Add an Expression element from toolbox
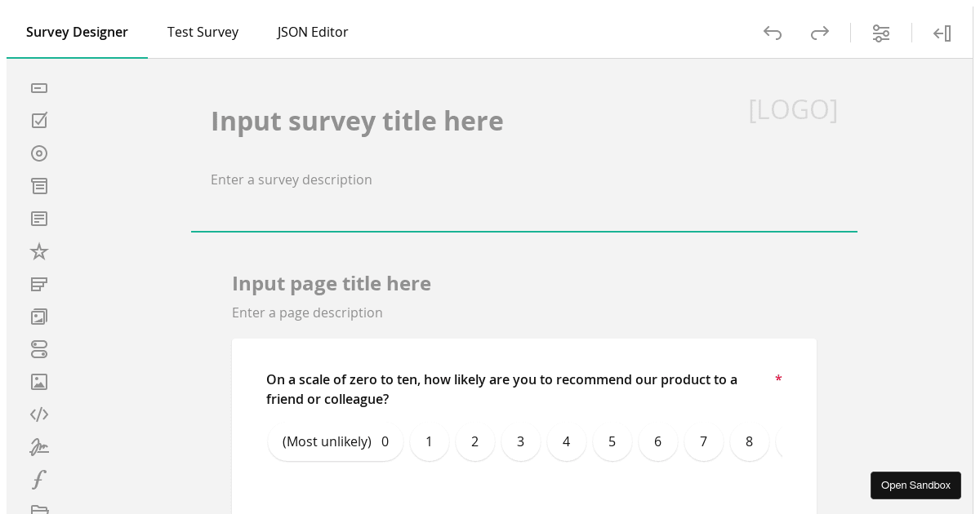 click(39, 480)
